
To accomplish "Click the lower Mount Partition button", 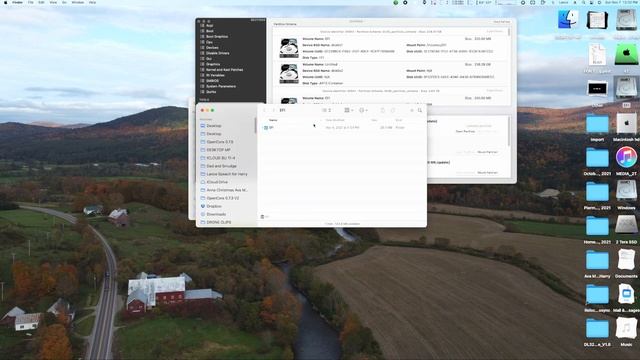I will coord(487,173).
